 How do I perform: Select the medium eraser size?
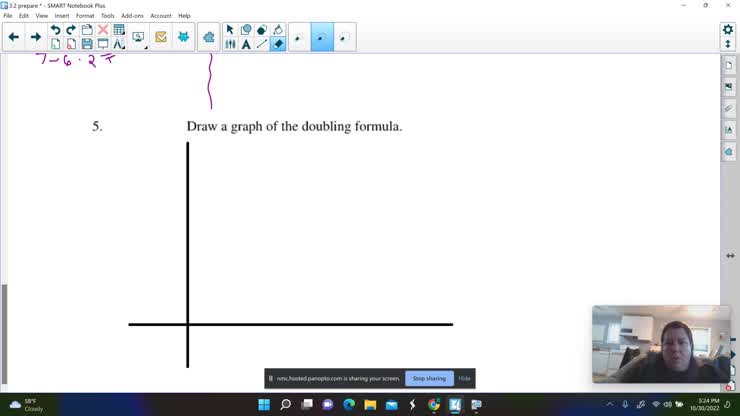click(x=321, y=38)
